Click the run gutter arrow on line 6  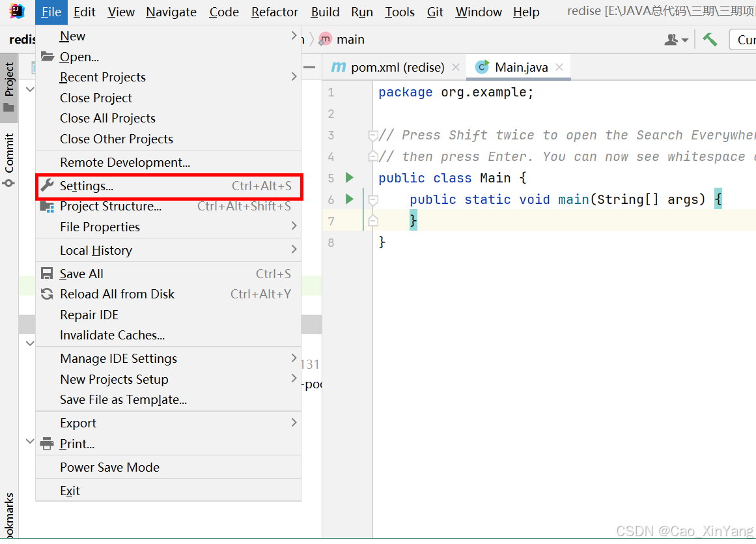coord(350,199)
